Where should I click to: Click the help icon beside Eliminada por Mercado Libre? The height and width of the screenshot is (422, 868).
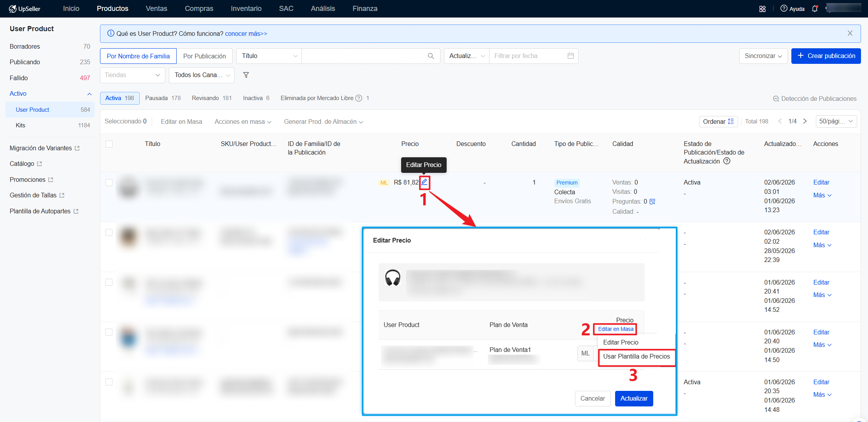(359, 98)
